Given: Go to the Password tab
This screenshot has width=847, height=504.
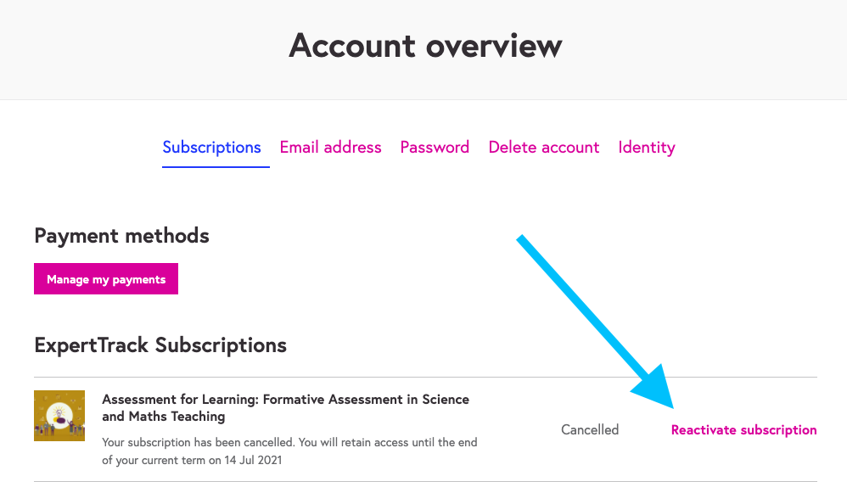Looking at the screenshot, I should click(435, 148).
